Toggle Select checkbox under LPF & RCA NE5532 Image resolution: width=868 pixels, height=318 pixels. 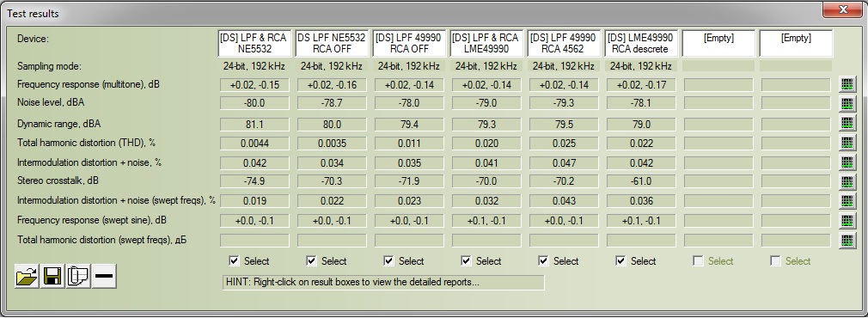(234, 260)
